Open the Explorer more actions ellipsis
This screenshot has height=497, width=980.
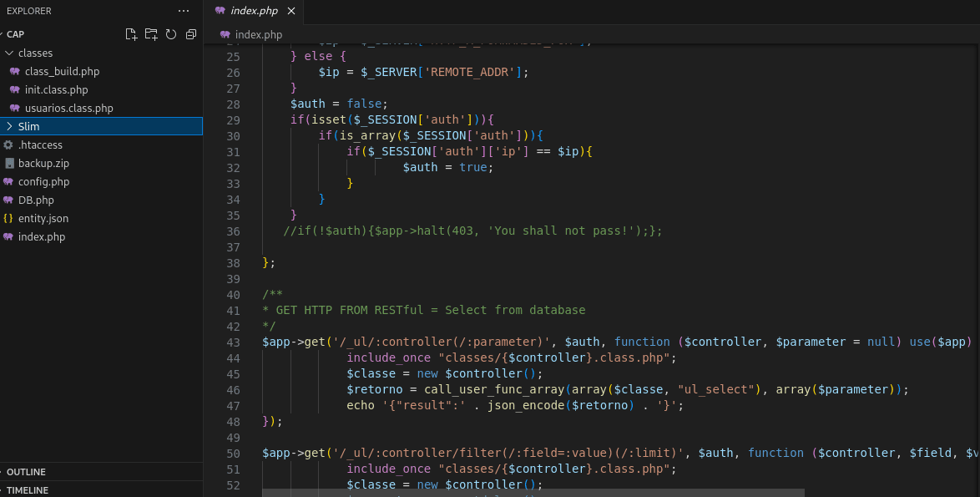click(184, 11)
